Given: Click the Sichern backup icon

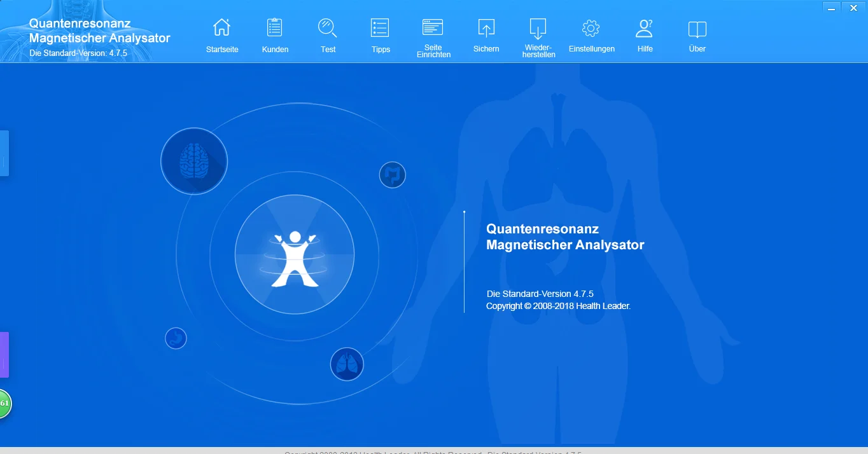Looking at the screenshot, I should pos(486,28).
